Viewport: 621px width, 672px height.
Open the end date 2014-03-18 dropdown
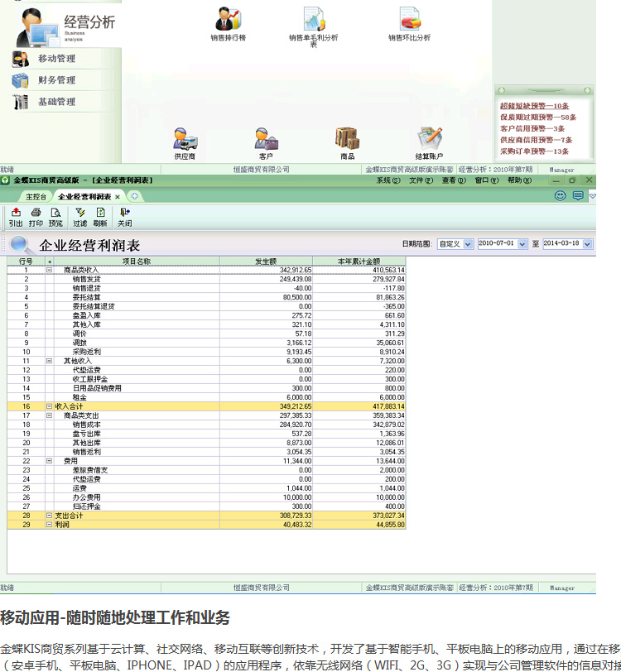(587, 244)
